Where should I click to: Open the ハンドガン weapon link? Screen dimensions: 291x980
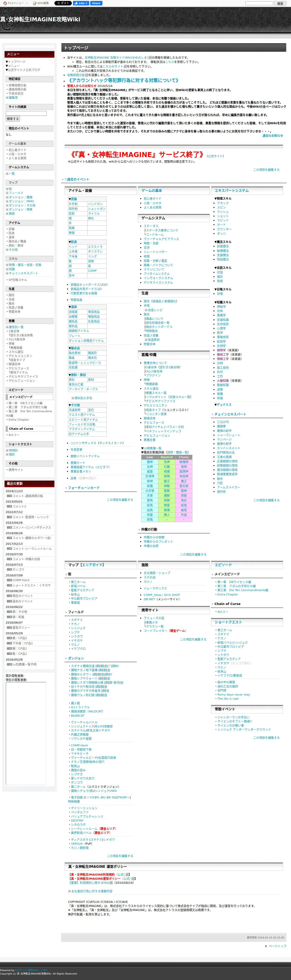(95, 204)
